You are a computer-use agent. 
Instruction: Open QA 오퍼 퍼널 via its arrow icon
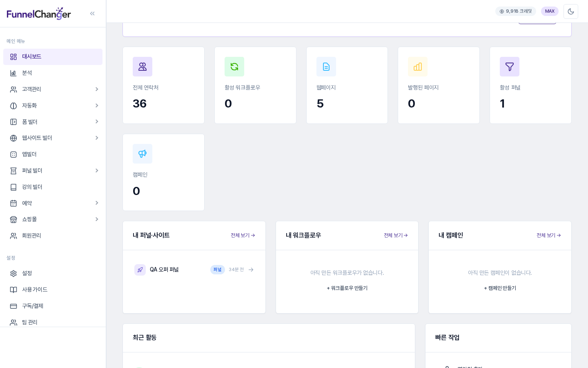point(251,270)
